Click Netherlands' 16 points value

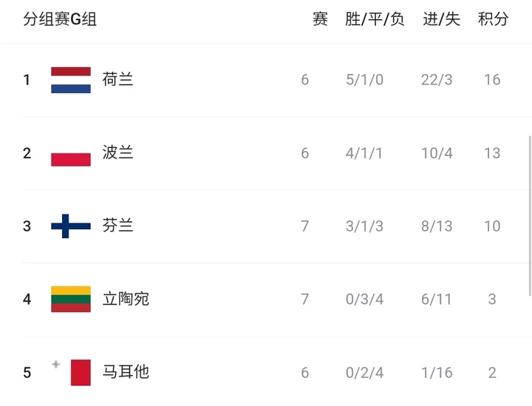click(x=492, y=80)
